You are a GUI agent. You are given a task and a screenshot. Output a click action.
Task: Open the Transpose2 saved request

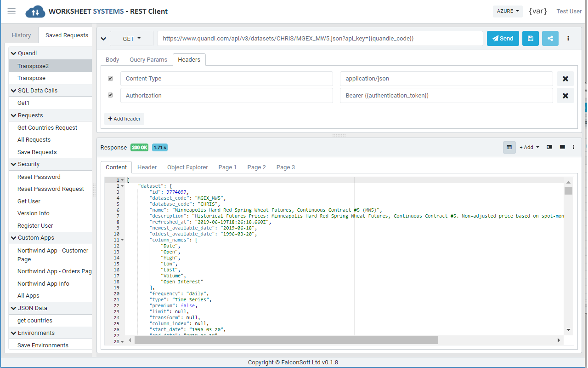50,66
